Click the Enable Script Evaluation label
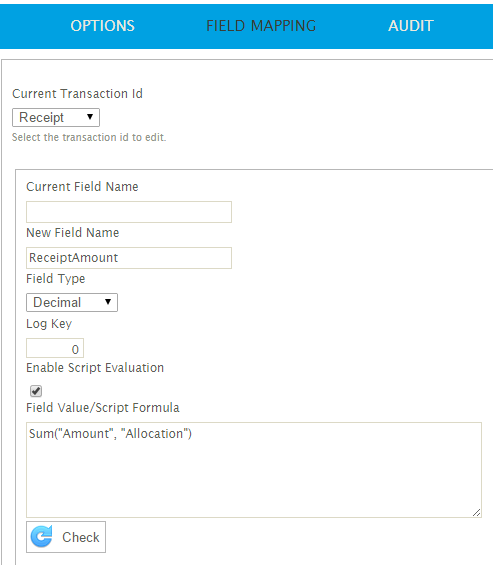This screenshot has height=565, width=493. tap(95, 368)
